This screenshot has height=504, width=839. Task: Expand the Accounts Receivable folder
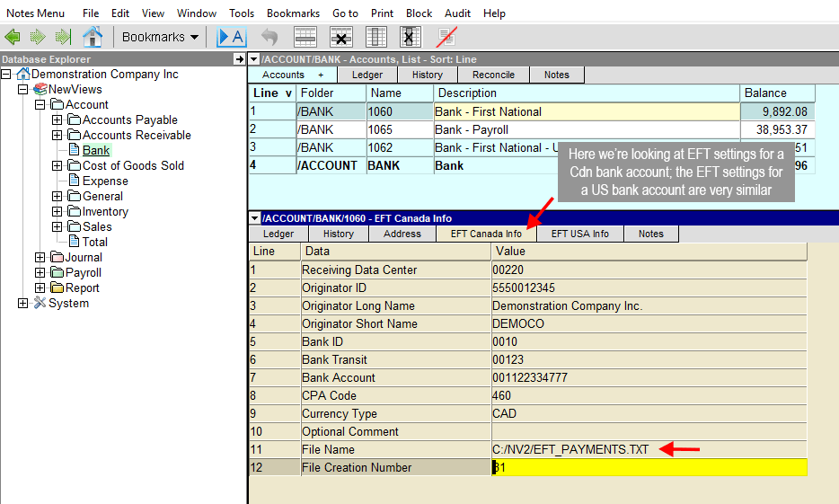[x=57, y=135]
